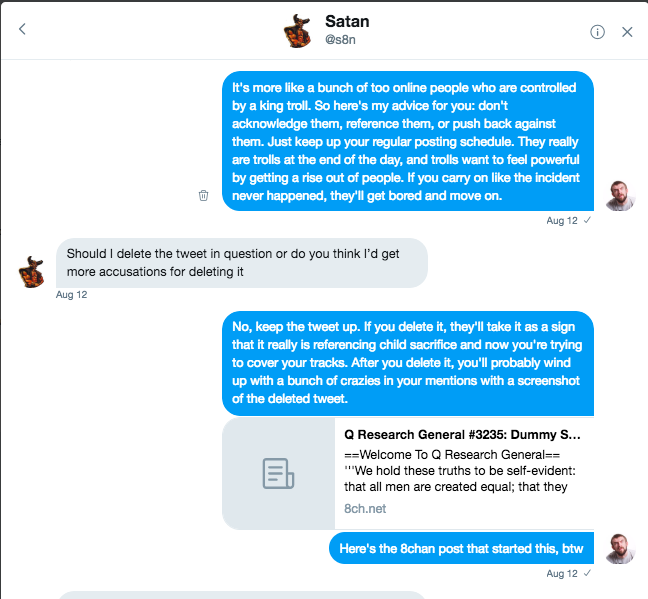Delete message with the trash can icon

click(x=203, y=195)
